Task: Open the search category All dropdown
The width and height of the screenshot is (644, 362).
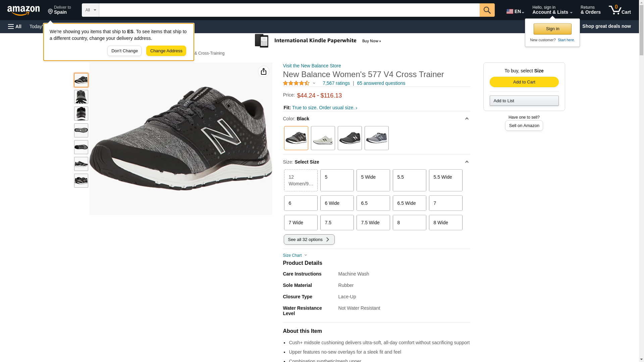Action: point(90,10)
